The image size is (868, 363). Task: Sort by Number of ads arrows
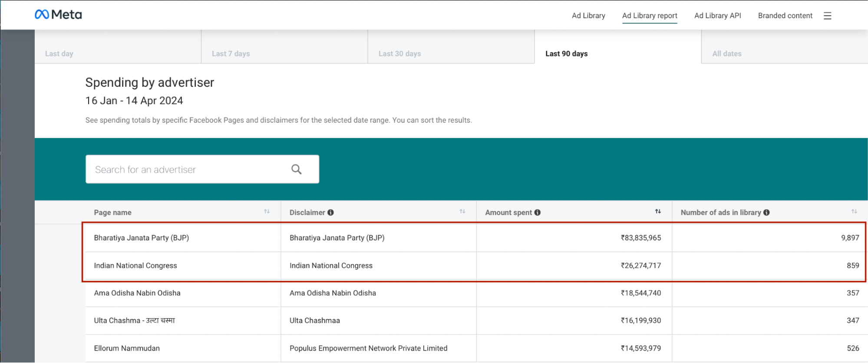[x=854, y=212]
